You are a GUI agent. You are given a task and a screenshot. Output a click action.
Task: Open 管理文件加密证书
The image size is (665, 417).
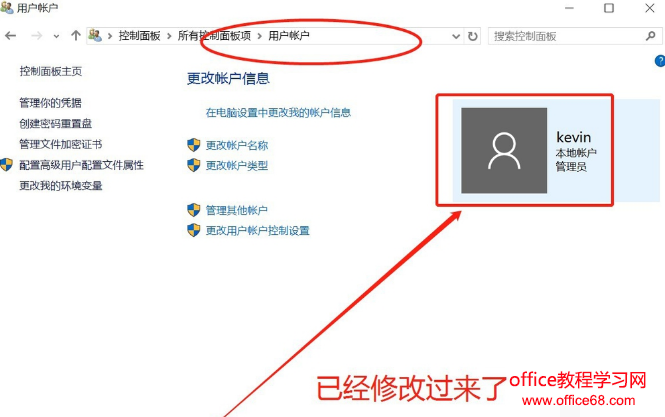point(61,144)
